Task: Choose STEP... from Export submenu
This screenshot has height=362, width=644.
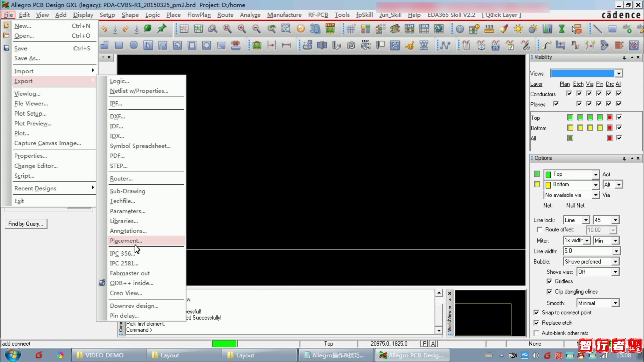Action: coord(146,166)
